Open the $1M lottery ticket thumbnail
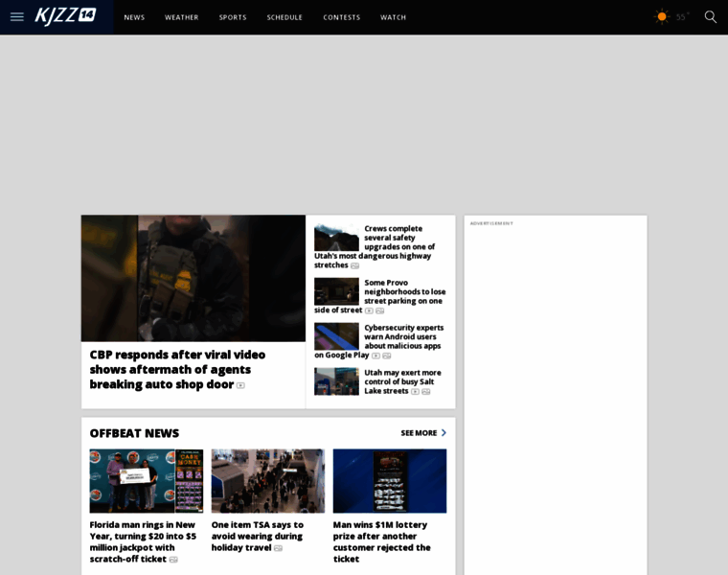728x575 pixels. (390, 481)
